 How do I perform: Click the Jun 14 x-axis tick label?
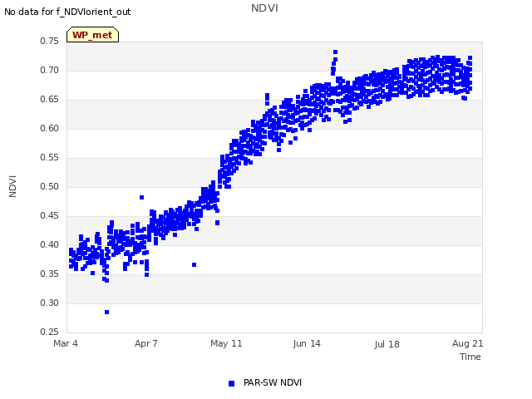(x=307, y=343)
